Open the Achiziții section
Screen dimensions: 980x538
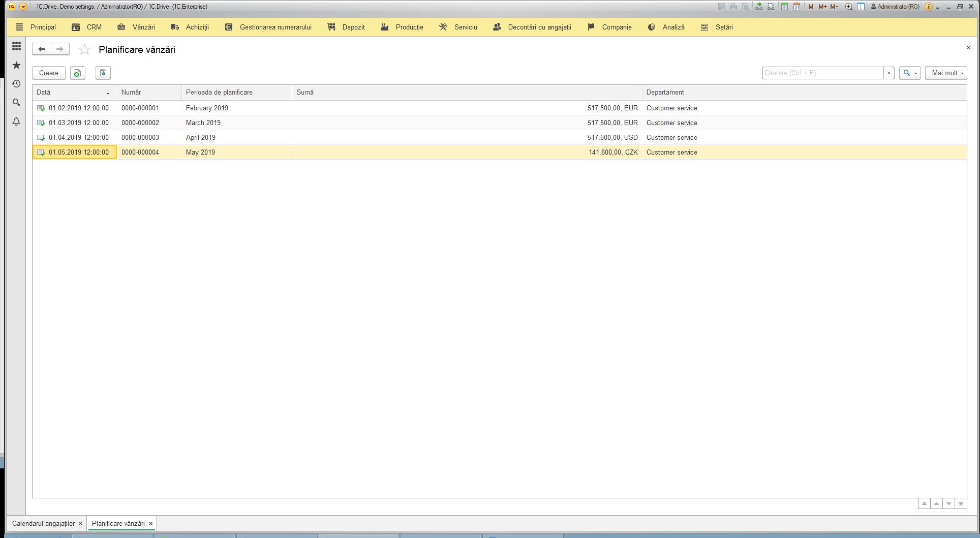(190, 27)
